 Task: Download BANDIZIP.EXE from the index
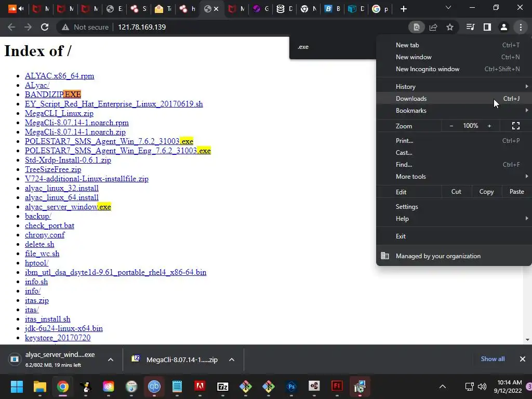[53, 95]
